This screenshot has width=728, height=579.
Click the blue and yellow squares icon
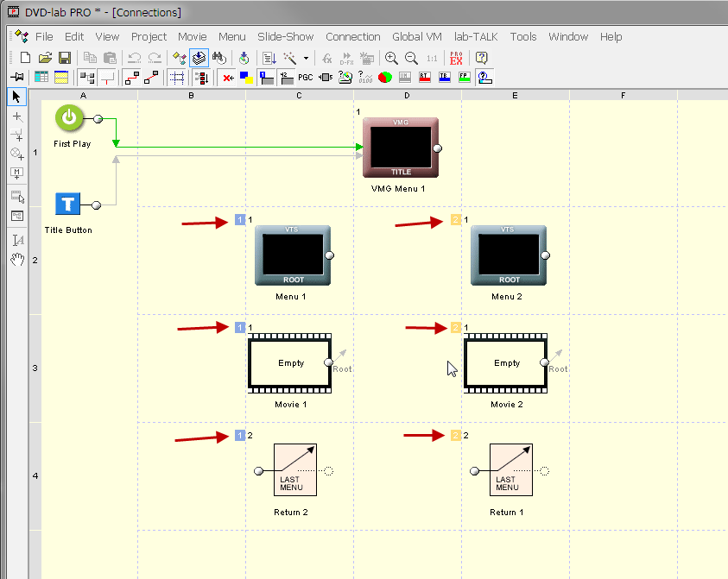coord(246,78)
